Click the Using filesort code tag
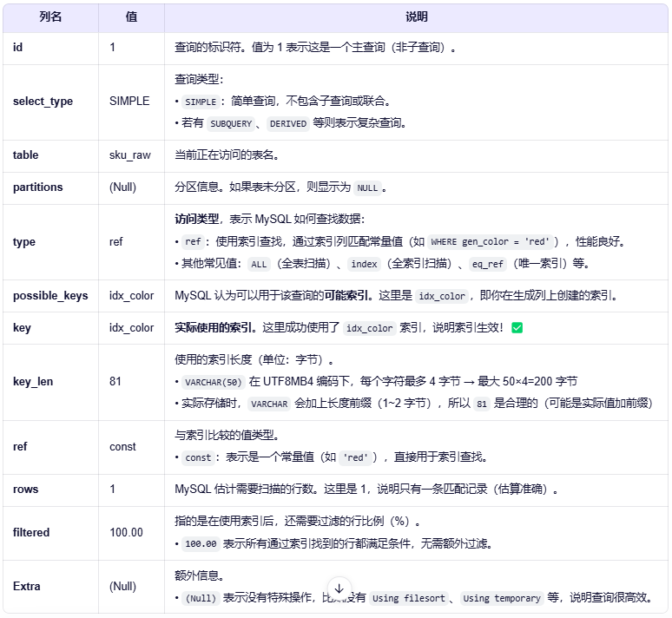 (408, 598)
